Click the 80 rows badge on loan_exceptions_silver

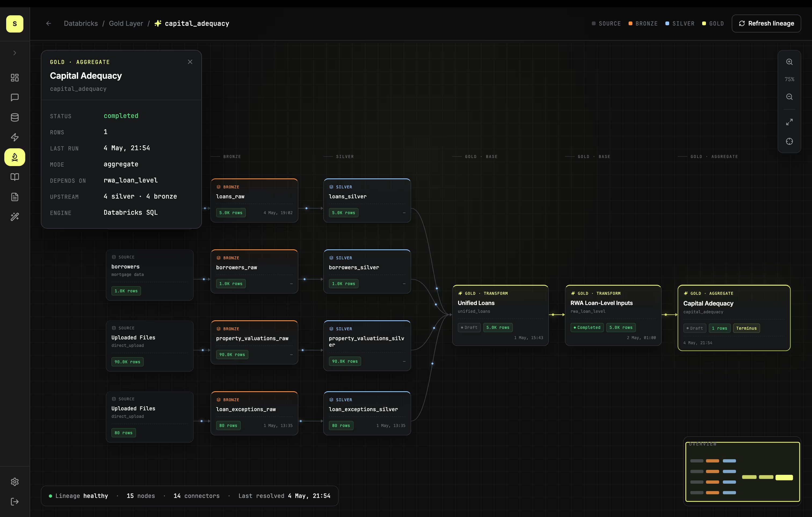coord(341,426)
